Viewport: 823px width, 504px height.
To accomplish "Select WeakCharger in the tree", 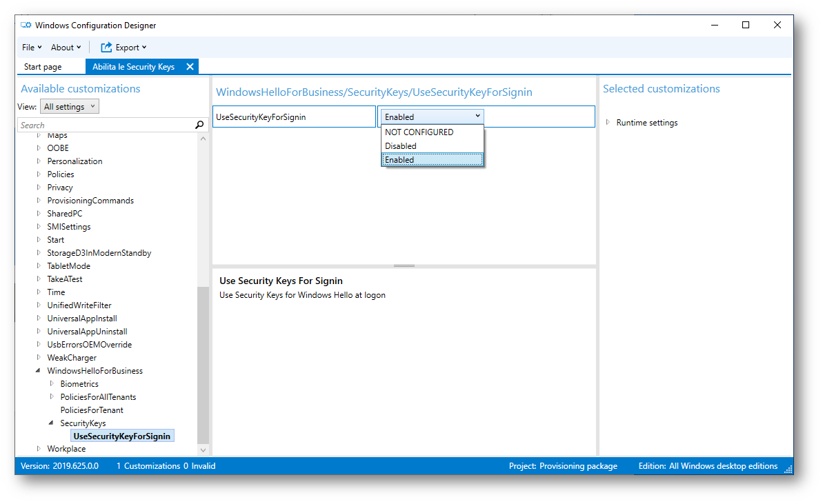I will 72,358.
